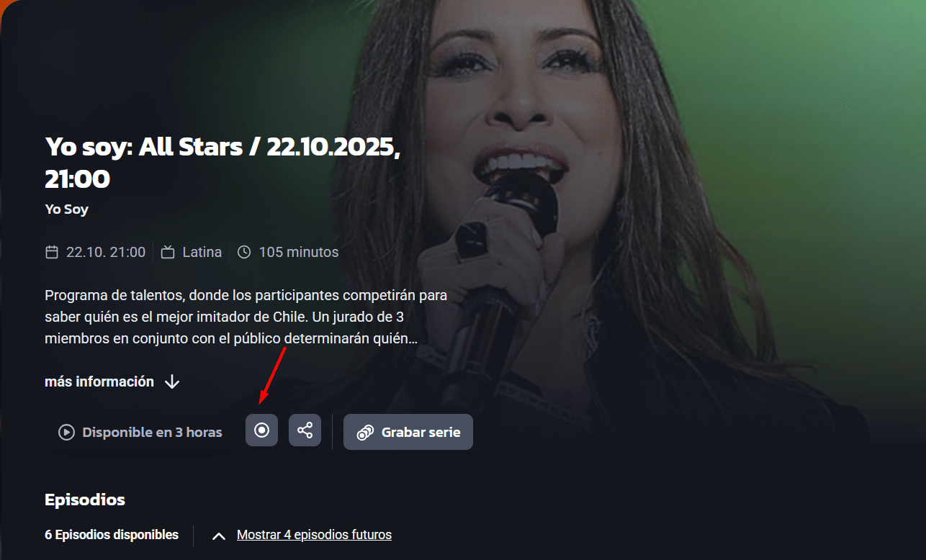This screenshot has width=926, height=560.
Task: Click the Grabar serie button text
Action: (x=420, y=433)
